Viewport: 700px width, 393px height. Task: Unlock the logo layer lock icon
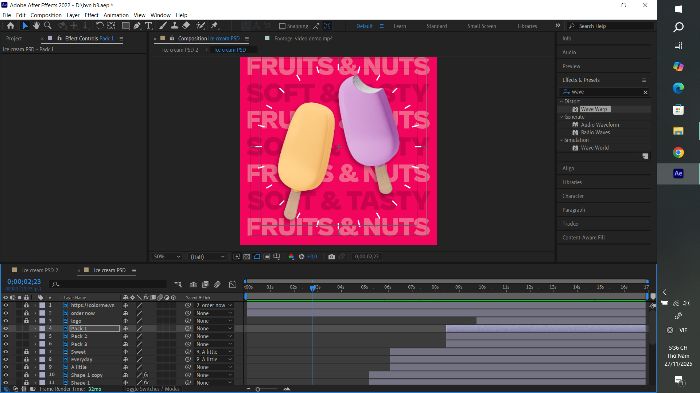[26, 321]
